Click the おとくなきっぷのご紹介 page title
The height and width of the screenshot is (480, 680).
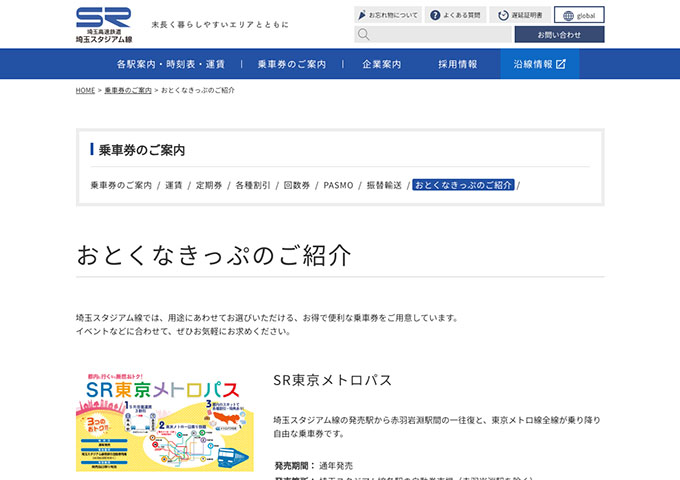(x=213, y=255)
